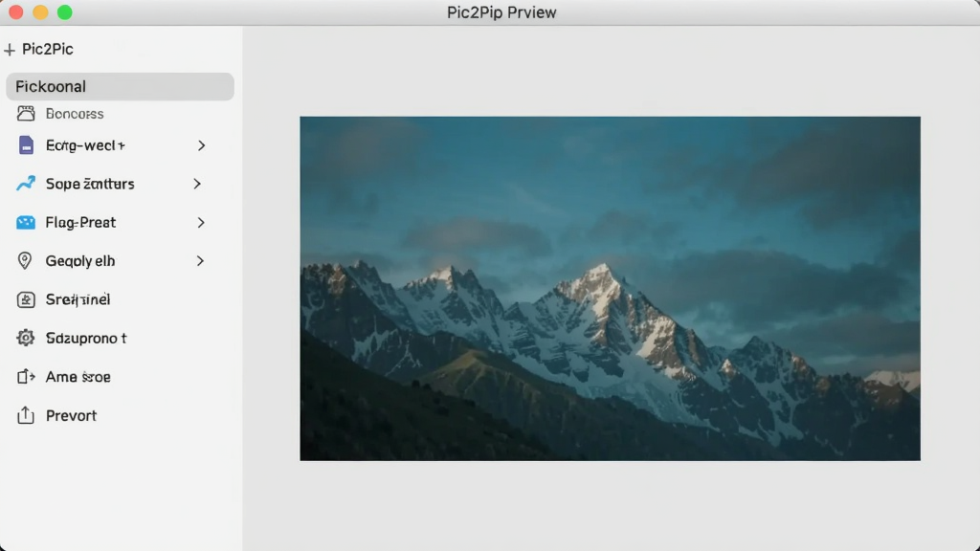Maximize the window with the green button

pos(65,12)
